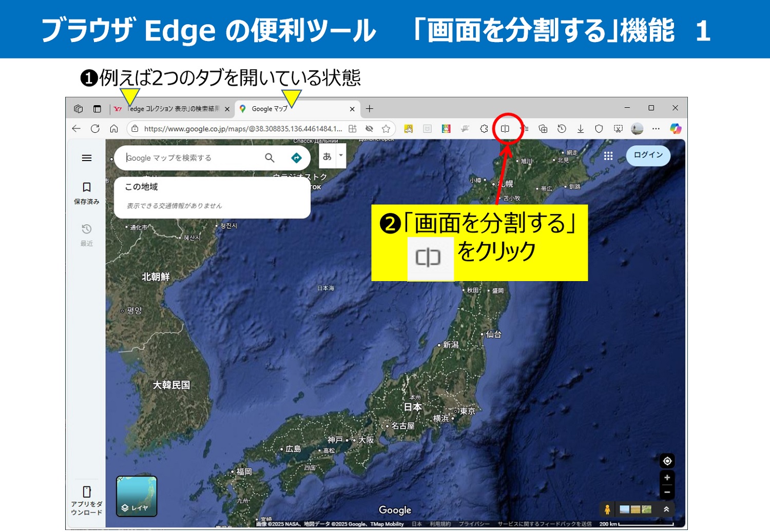Click the my location target button

pos(667,461)
